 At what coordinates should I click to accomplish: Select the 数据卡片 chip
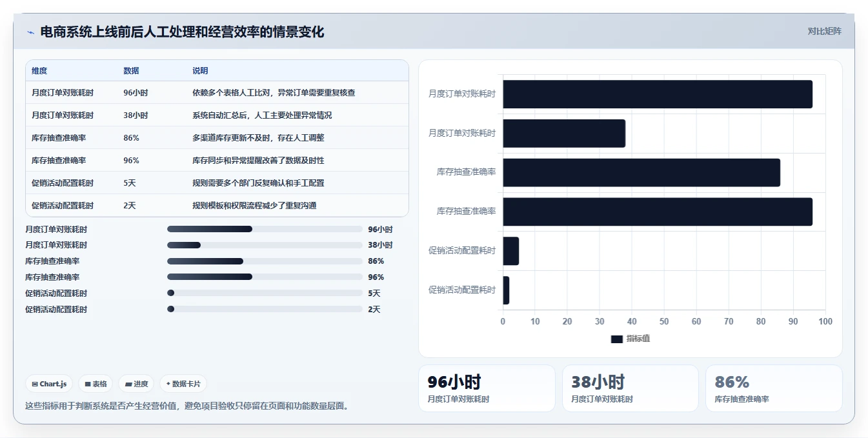tap(183, 384)
